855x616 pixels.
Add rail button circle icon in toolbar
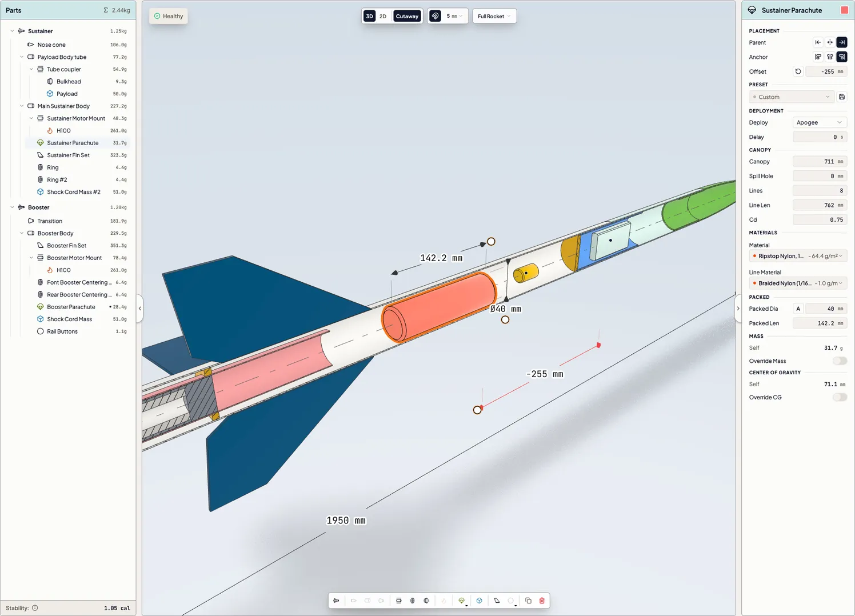point(511,601)
